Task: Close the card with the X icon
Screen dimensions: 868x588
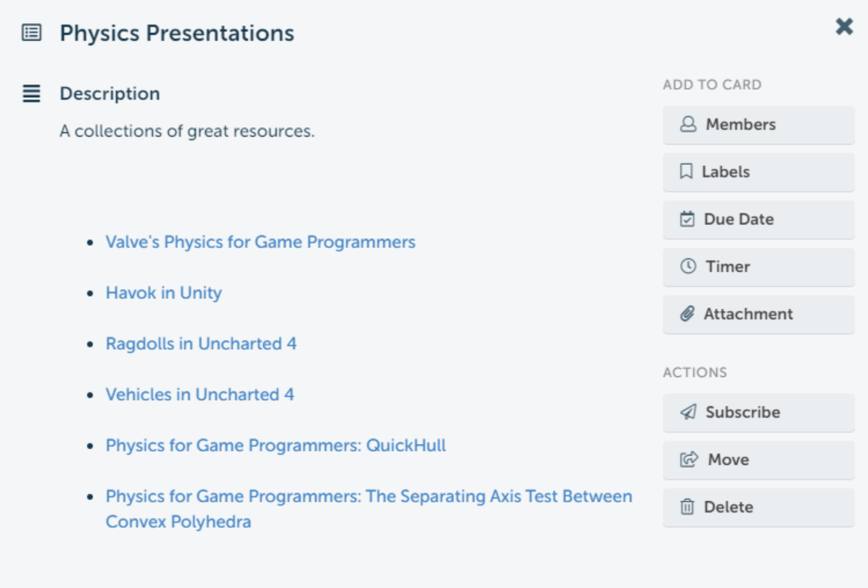Action: coord(844,27)
